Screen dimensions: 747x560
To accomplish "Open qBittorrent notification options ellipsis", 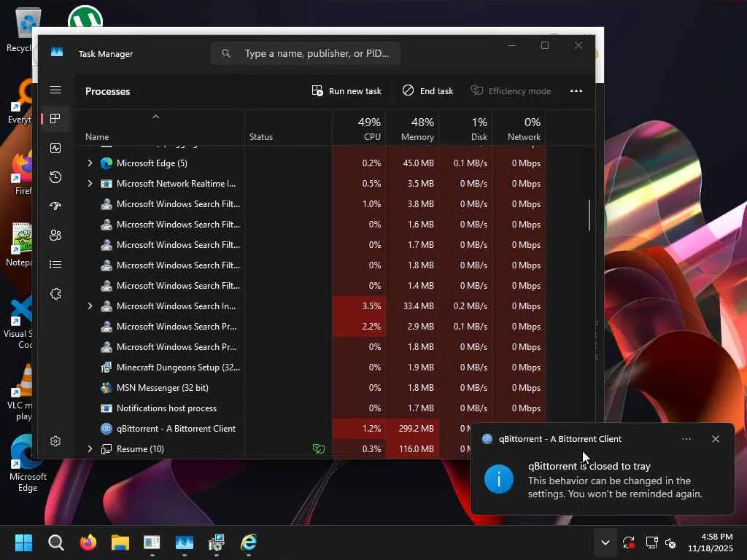I will coord(686,439).
